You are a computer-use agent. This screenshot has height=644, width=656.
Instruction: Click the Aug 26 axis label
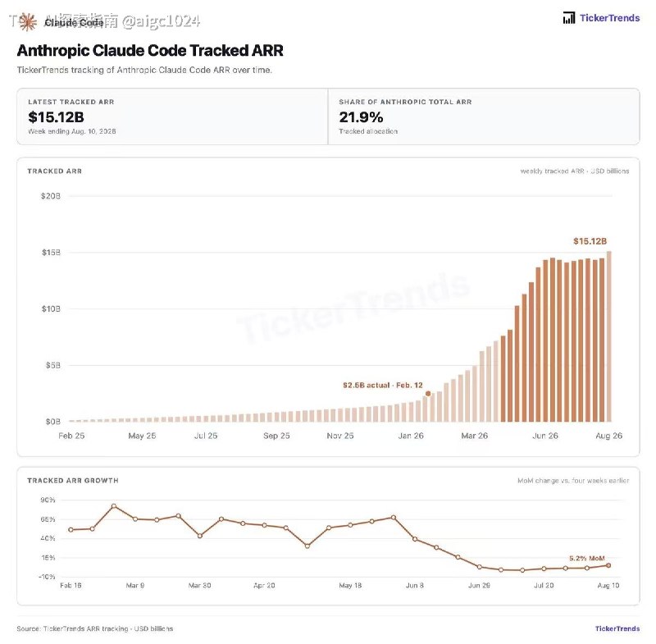608,436
